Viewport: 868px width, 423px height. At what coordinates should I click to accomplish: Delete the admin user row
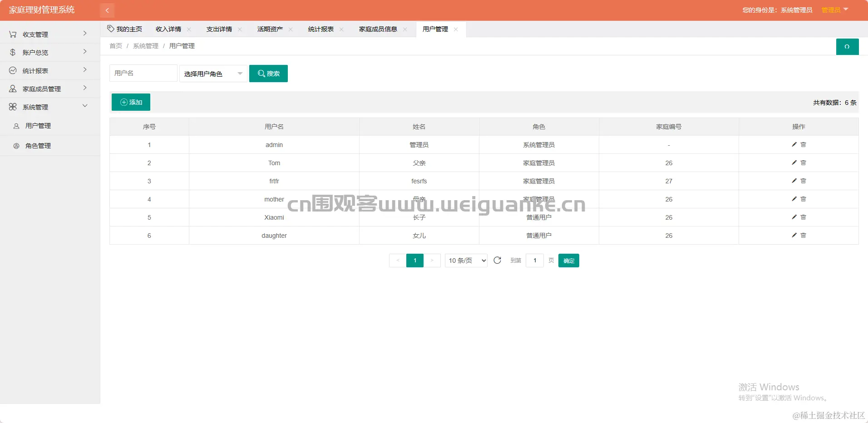pos(803,144)
